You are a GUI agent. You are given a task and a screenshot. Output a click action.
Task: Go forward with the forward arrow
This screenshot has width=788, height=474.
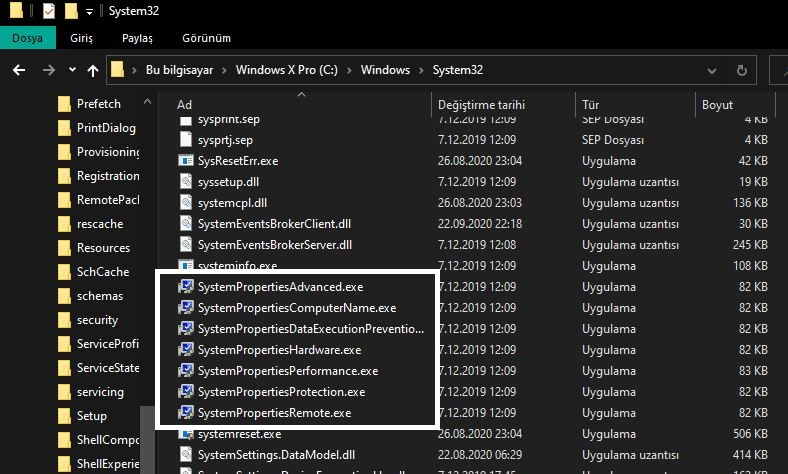[49, 70]
